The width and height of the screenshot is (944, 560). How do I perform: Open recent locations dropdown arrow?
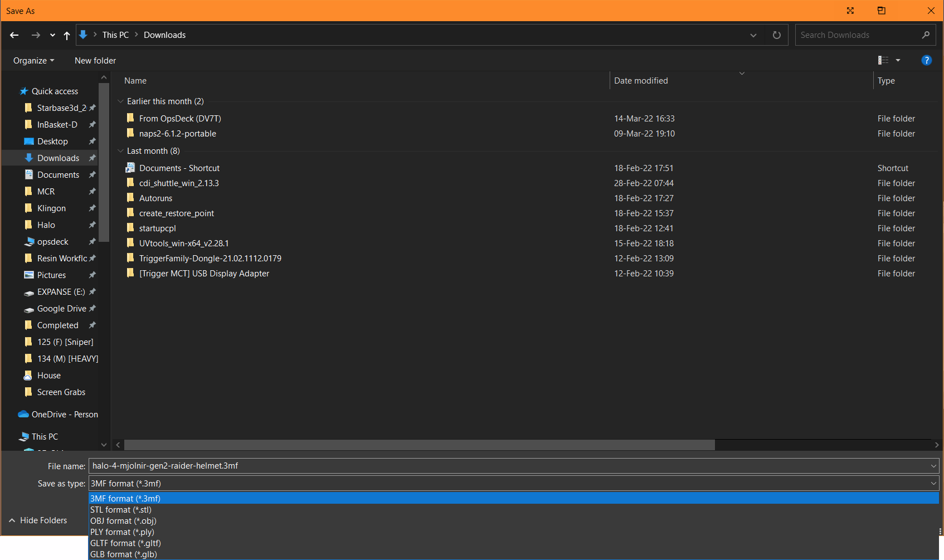coord(52,35)
